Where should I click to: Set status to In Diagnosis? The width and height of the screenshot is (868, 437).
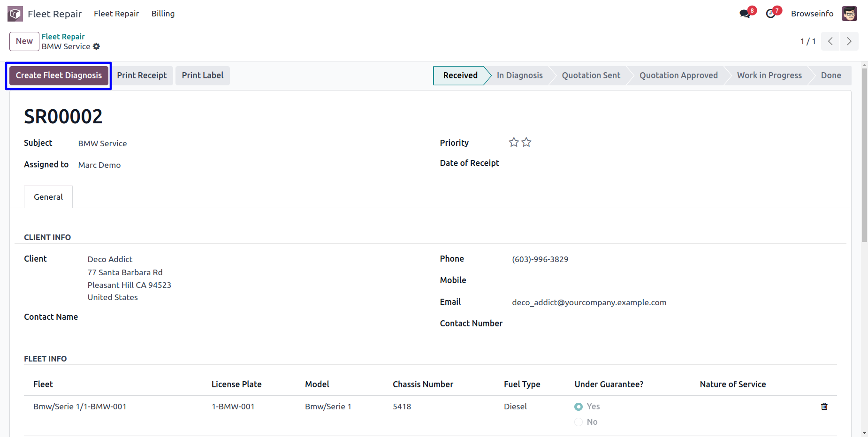tap(519, 75)
